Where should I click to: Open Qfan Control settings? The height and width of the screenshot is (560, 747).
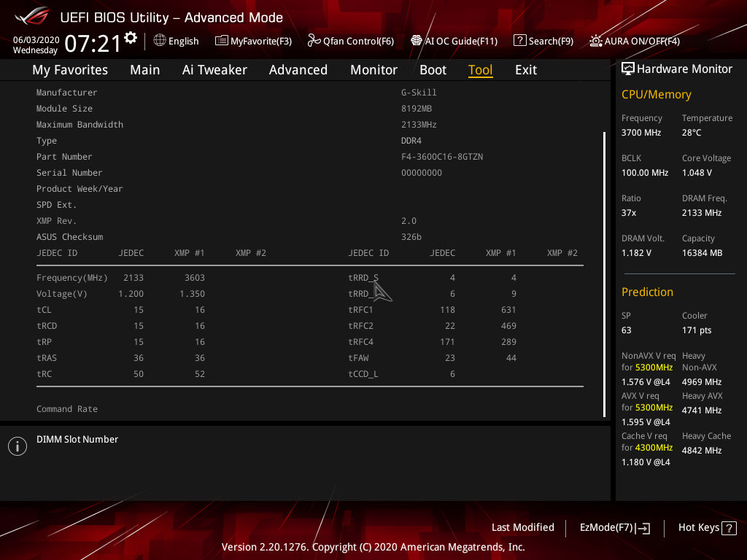(350, 41)
